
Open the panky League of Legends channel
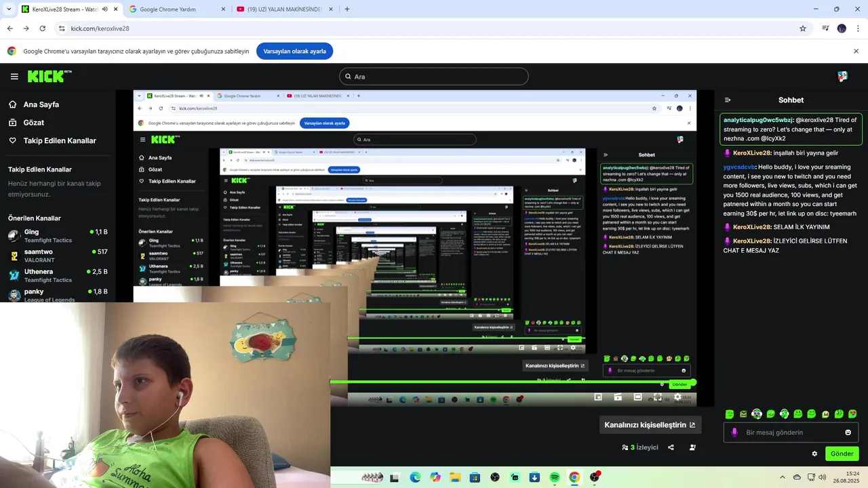(58, 295)
